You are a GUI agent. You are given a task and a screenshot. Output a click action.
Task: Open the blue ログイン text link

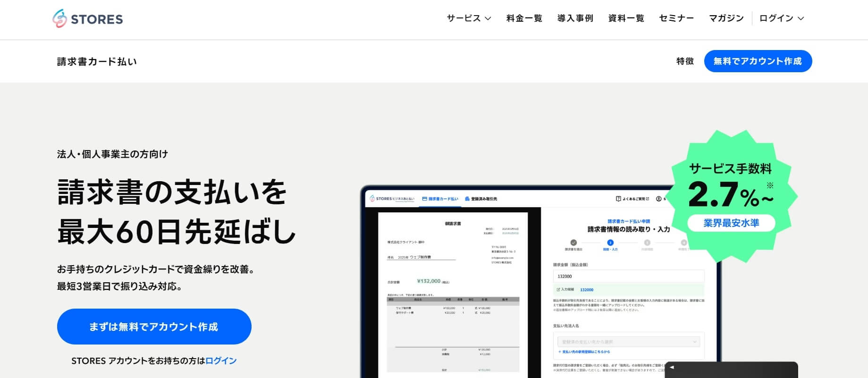pos(221,361)
